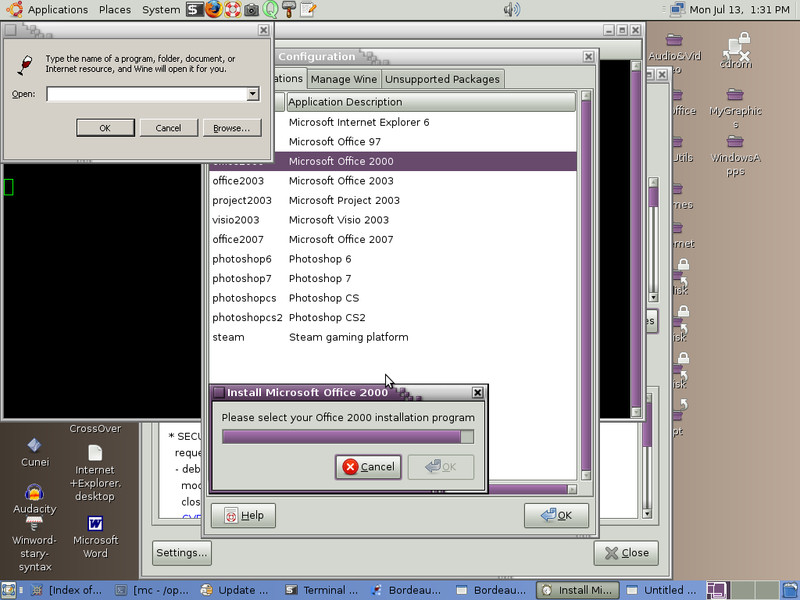
Task: Click Cancel in Install Microsoft Office 2000 dialog
Action: pos(368,467)
